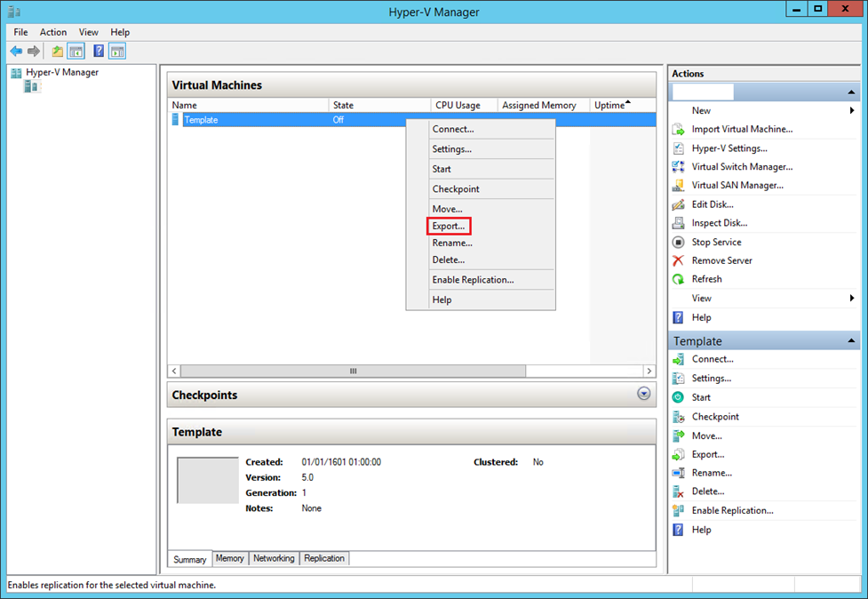This screenshot has width=868, height=599.
Task: Click the Stop Service icon
Action: click(x=678, y=242)
